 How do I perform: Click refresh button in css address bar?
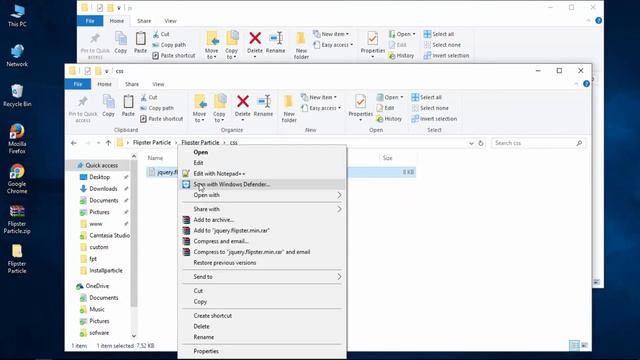[481, 143]
